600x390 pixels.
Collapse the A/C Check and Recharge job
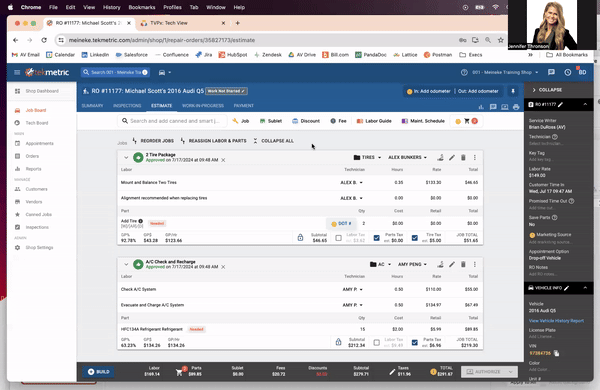126,264
